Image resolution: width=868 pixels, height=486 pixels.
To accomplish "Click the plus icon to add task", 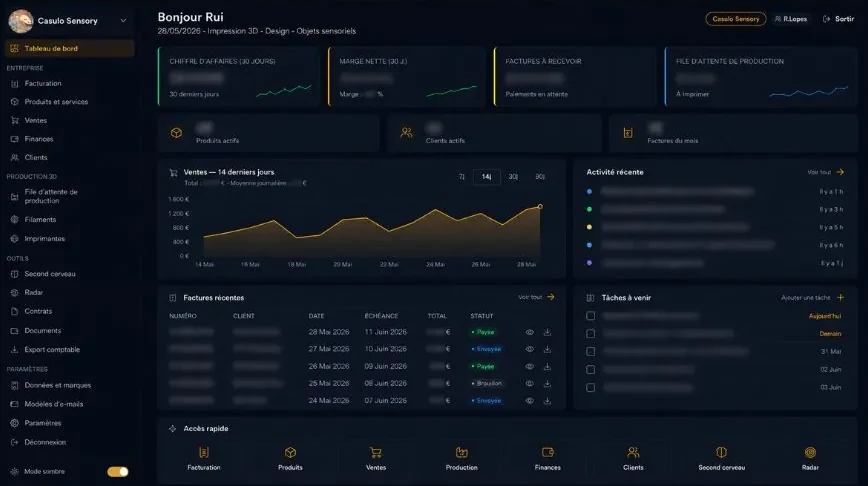I will 840,298.
